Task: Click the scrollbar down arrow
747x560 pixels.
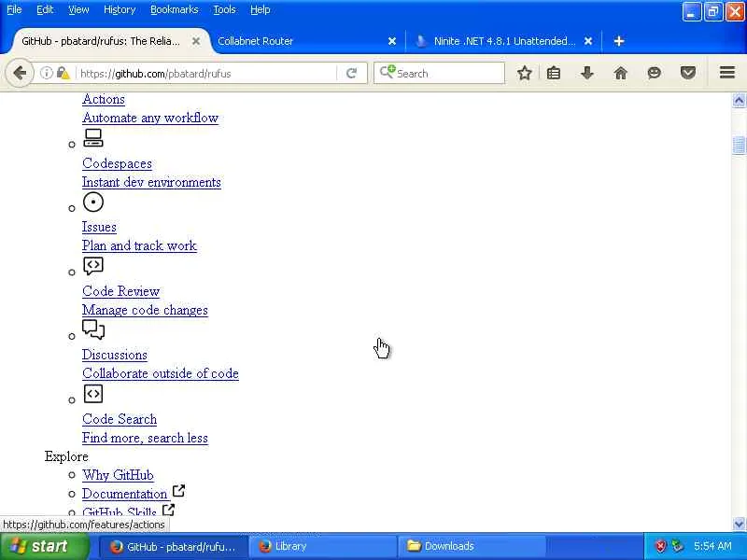Action: coord(739,524)
